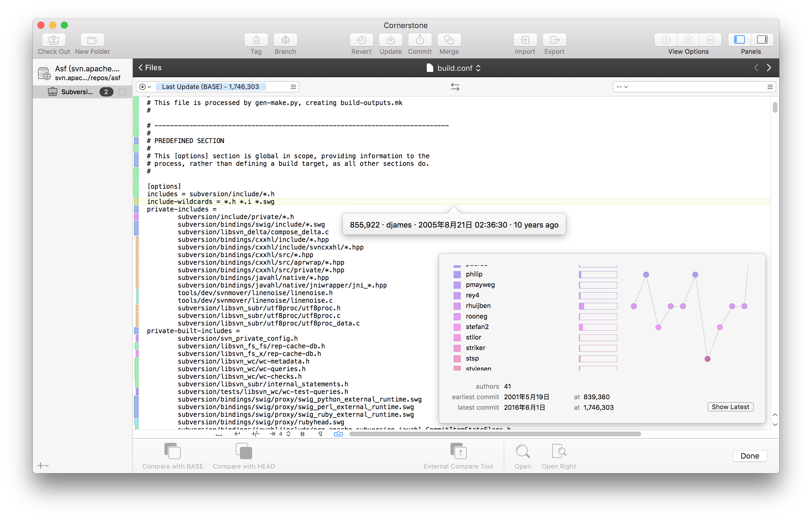
Task: Toggle show line numbers hash button
Action: coord(302,434)
